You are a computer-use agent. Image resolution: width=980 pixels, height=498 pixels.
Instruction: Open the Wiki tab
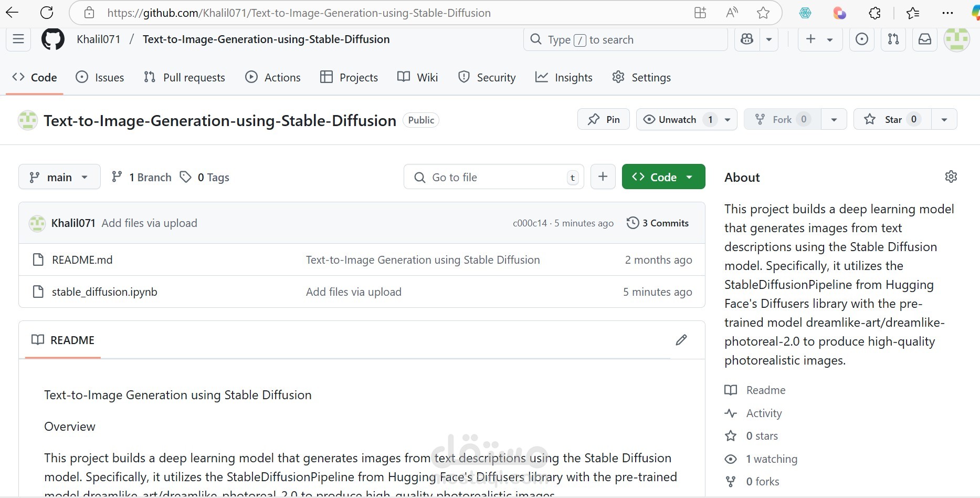418,78
